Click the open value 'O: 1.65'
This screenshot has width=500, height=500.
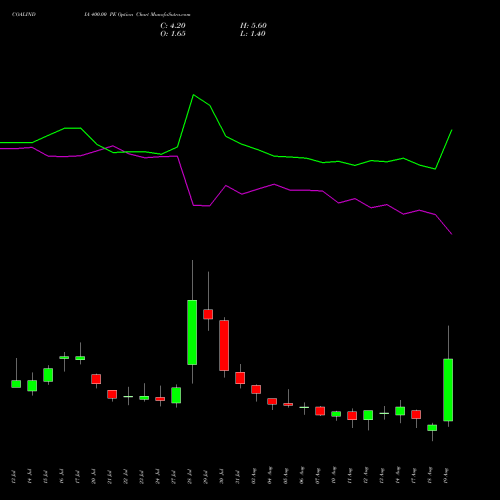[x=173, y=34]
